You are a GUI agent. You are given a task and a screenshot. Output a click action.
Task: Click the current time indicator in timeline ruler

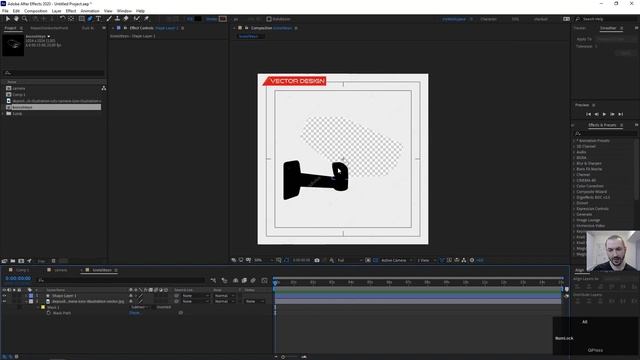pos(276,282)
